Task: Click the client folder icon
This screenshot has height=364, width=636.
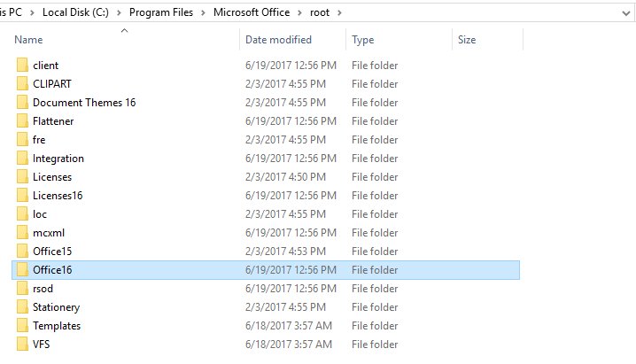Action: [23, 66]
